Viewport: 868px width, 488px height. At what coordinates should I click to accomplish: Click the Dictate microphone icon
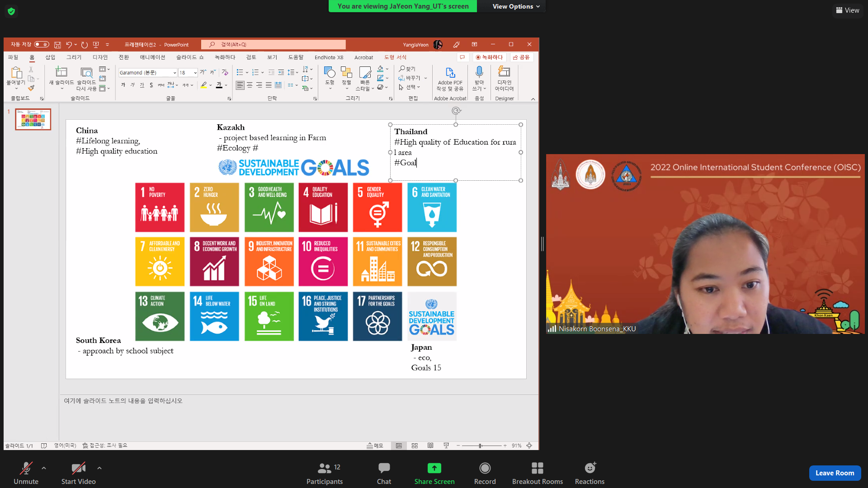pyautogui.click(x=479, y=72)
